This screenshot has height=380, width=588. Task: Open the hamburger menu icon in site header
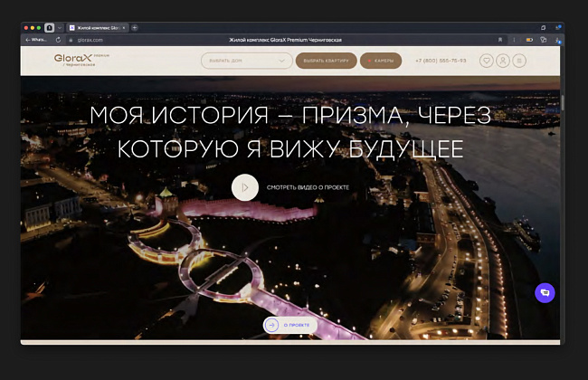pos(519,61)
